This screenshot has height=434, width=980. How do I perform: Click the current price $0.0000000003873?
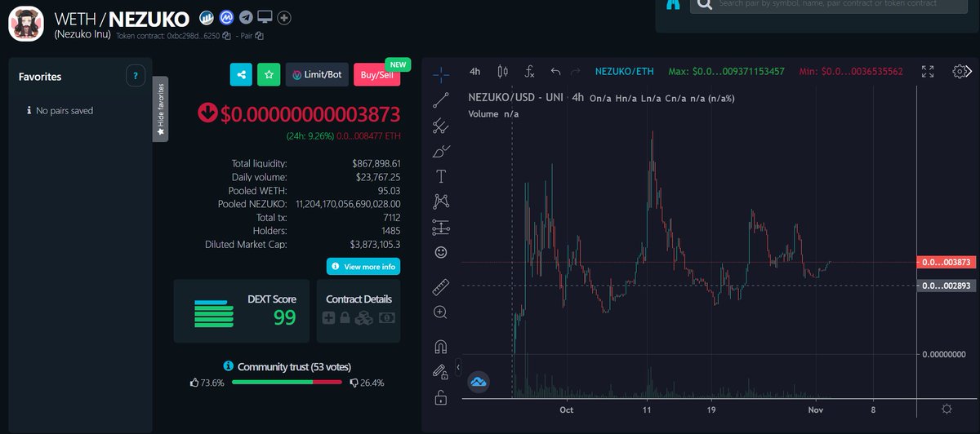pos(310,113)
